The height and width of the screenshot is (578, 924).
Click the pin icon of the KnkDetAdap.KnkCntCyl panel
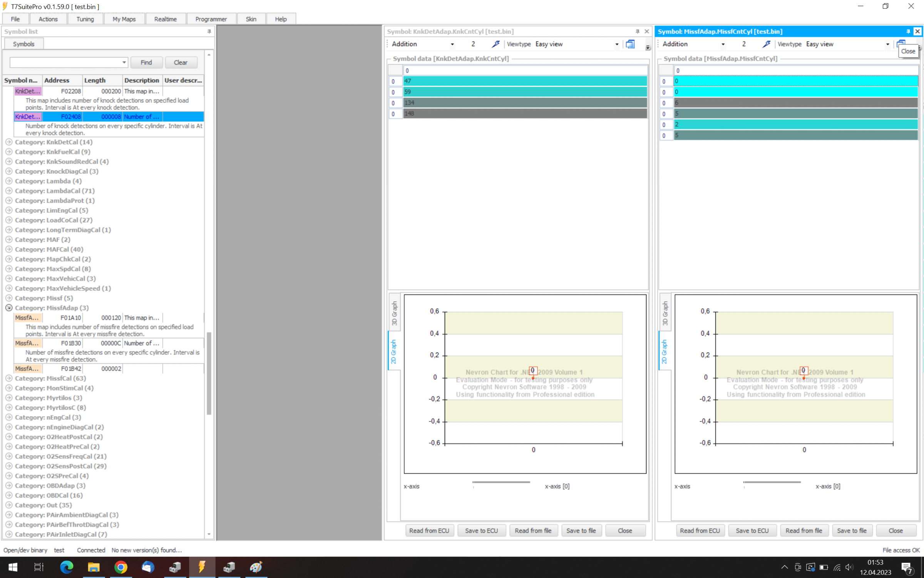(x=638, y=32)
